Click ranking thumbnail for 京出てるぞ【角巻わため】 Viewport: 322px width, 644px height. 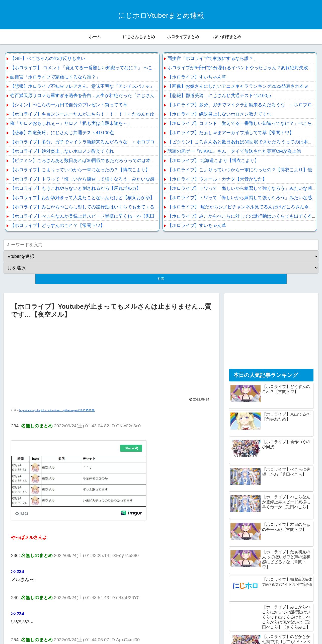(246, 421)
